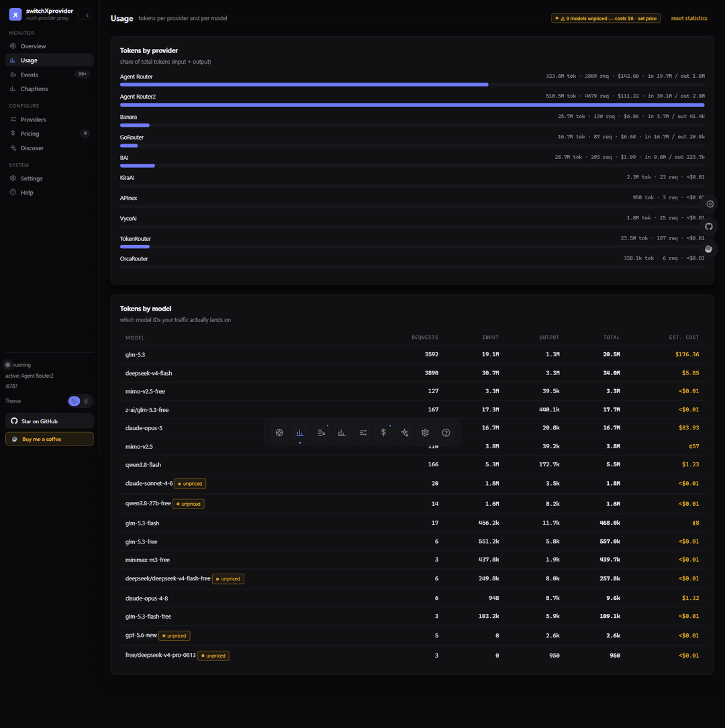This screenshot has width=725, height=728.
Task: Open Providers in the sidebar
Action: tap(50, 119)
